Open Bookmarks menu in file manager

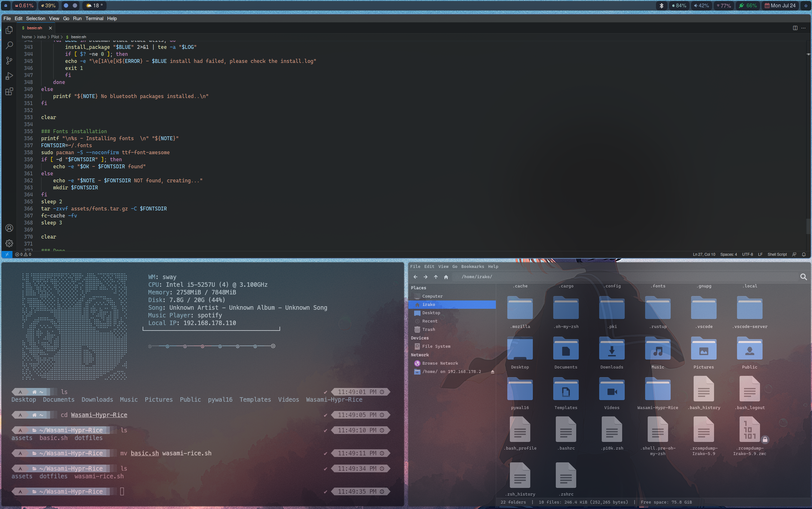[x=472, y=266]
